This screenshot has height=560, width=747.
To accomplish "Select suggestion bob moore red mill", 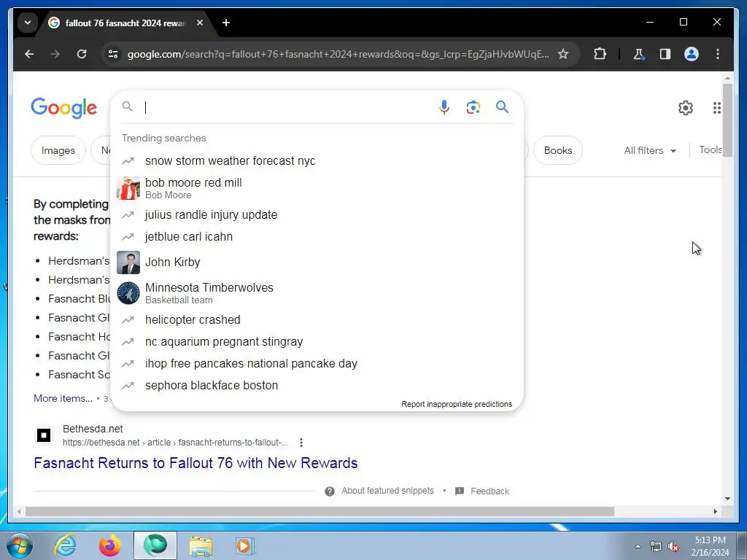I will point(317,188).
